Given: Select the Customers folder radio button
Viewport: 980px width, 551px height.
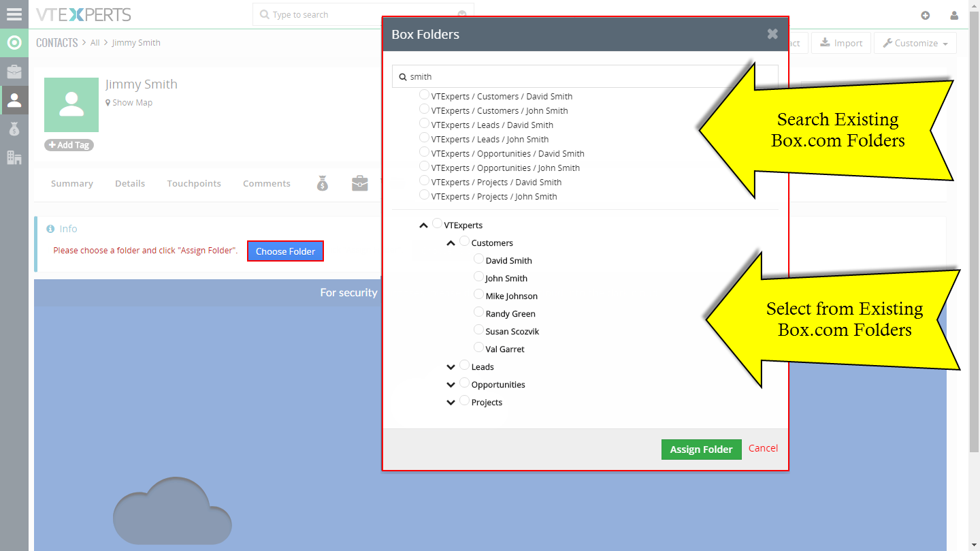Looking at the screenshot, I should [465, 241].
